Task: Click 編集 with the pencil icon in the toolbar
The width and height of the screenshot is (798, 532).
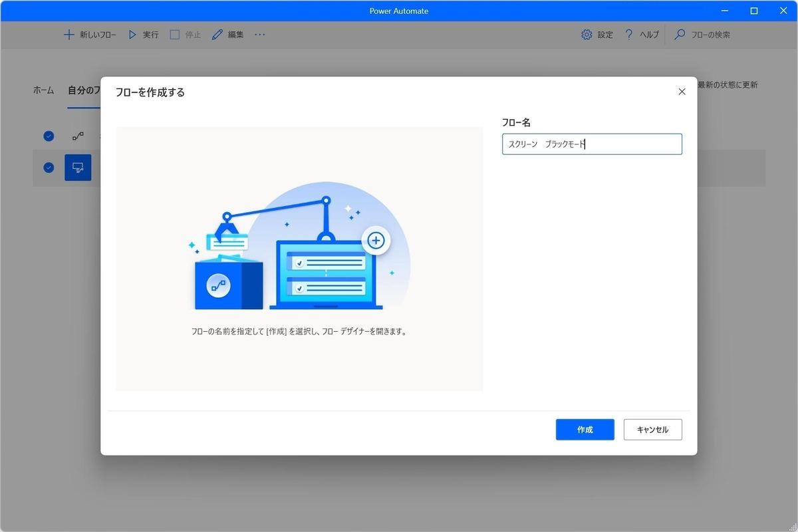Action: (x=228, y=35)
